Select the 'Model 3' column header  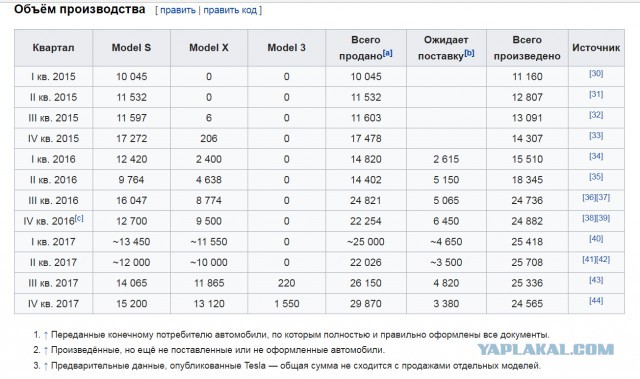click(x=287, y=48)
